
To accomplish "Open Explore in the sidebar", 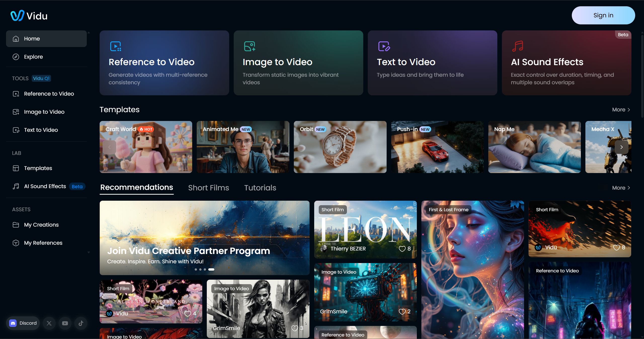I will click(x=33, y=57).
